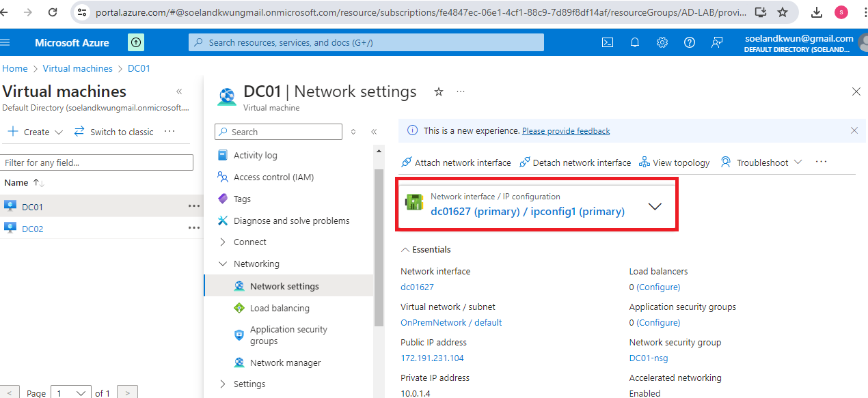Click View topology
868x398 pixels.
coord(674,162)
